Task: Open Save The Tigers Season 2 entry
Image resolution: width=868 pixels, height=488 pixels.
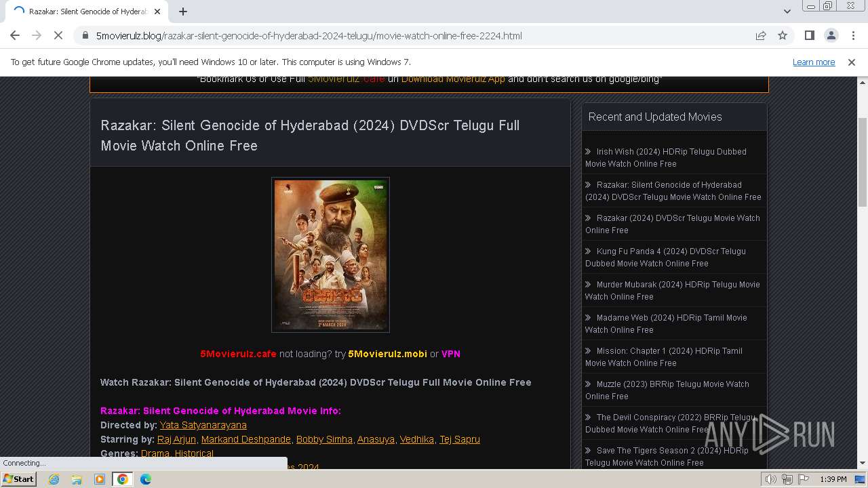Action: 667,456
